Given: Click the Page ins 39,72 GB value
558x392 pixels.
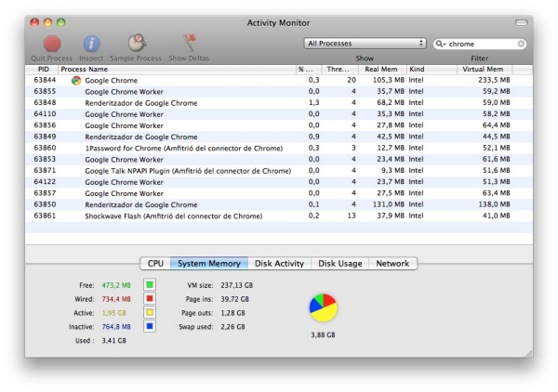Looking at the screenshot, I should [234, 299].
